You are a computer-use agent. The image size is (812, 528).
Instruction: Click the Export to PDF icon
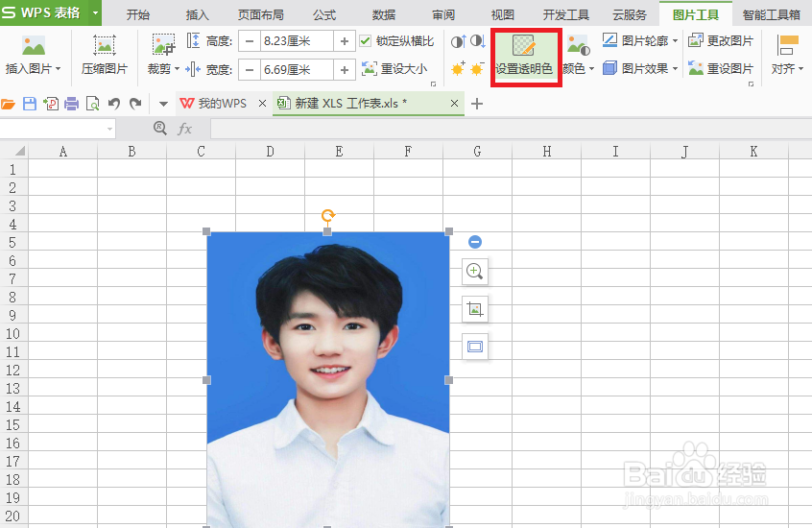click(51, 104)
